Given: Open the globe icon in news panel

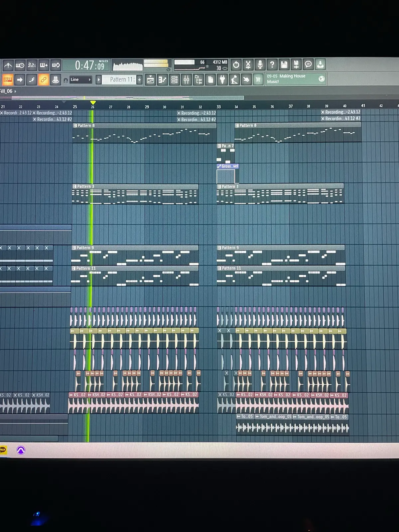Looking at the screenshot, I should click(x=321, y=79).
